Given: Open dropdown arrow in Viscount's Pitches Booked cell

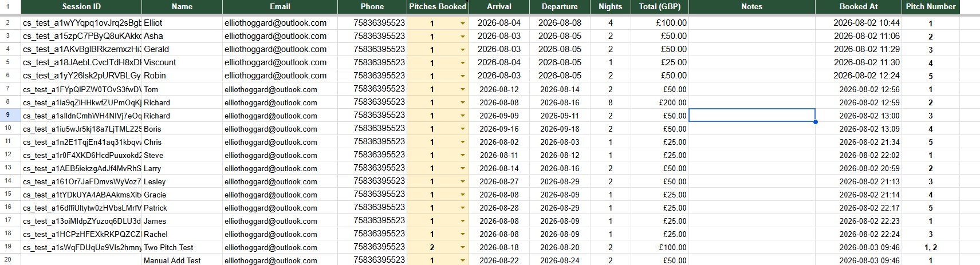Looking at the screenshot, I should pos(462,63).
